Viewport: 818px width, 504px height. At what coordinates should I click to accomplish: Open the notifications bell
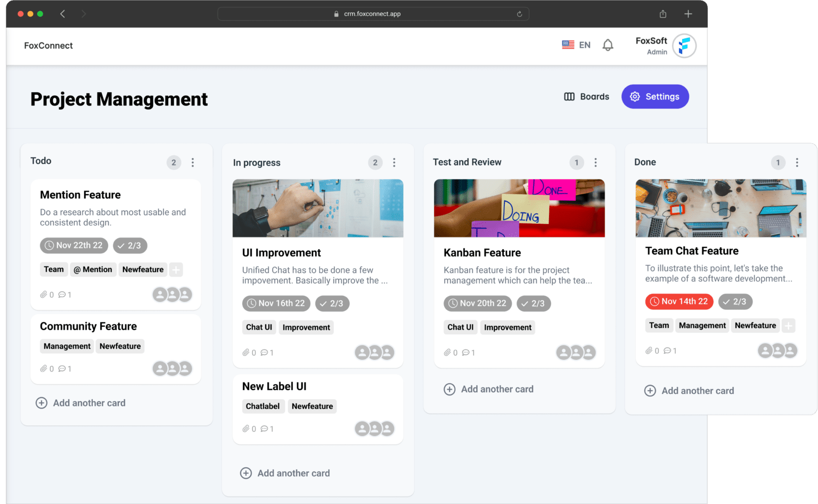[x=607, y=45]
